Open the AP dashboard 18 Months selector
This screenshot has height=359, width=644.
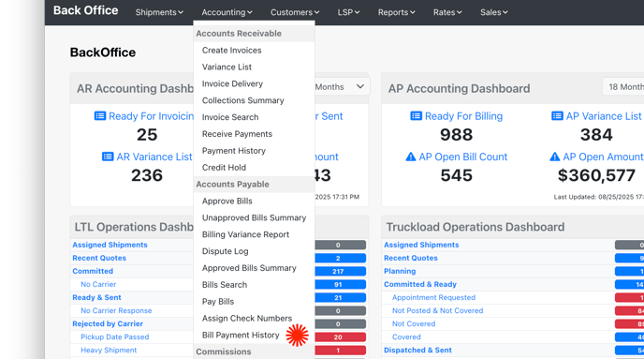click(x=623, y=87)
